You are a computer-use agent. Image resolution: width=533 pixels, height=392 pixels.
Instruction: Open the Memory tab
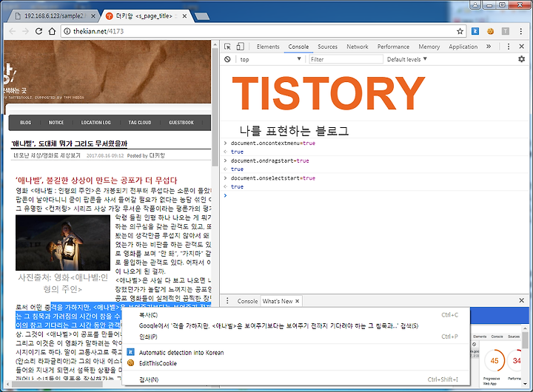(429, 47)
